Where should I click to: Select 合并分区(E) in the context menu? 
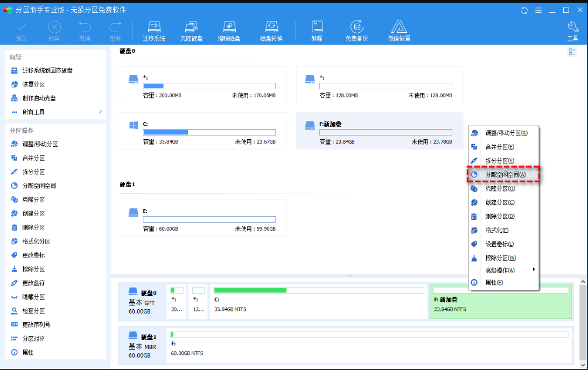tap(503, 146)
